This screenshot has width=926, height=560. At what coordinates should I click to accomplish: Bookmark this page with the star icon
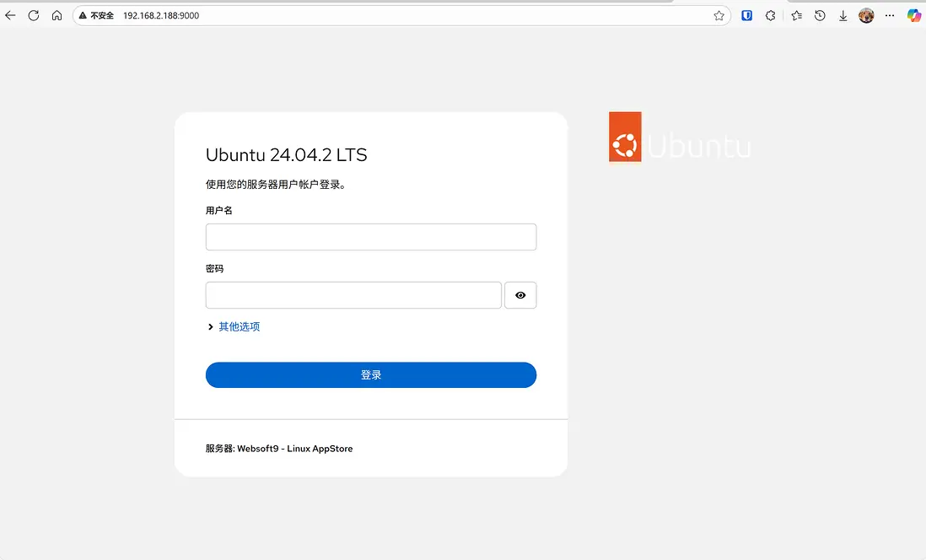pos(719,15)
